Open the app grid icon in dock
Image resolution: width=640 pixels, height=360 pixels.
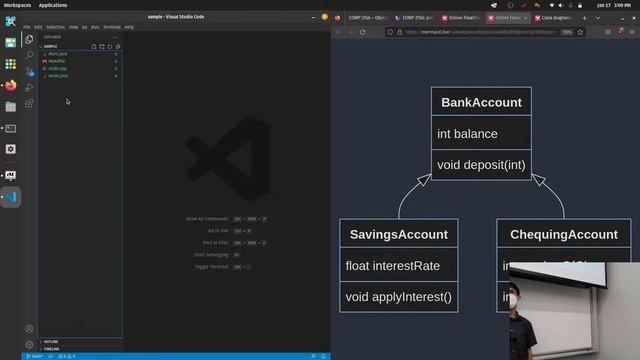(x=11, y=64)
